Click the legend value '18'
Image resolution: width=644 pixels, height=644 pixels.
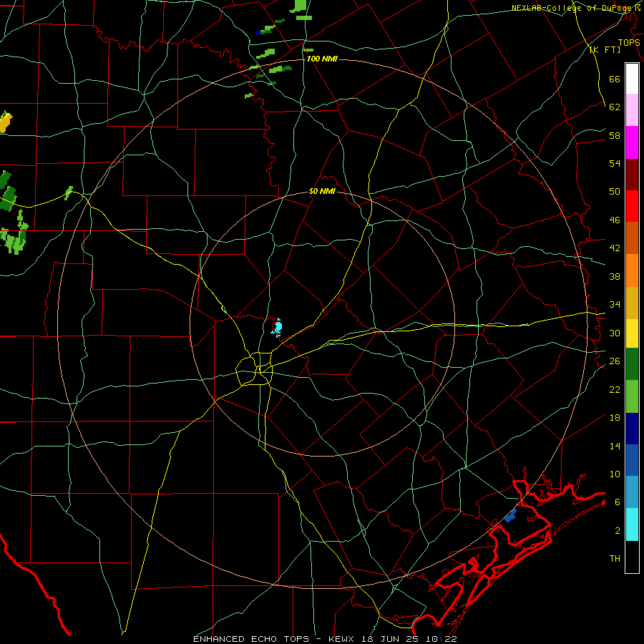[615, 418]
